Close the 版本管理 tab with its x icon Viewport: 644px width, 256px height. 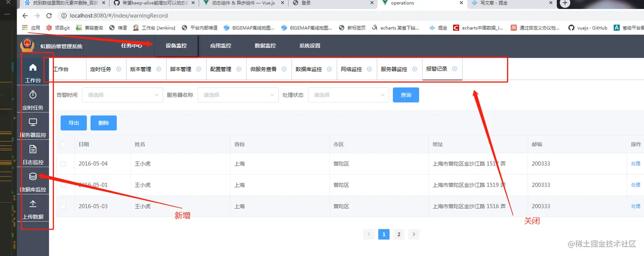tap(158, 69)
